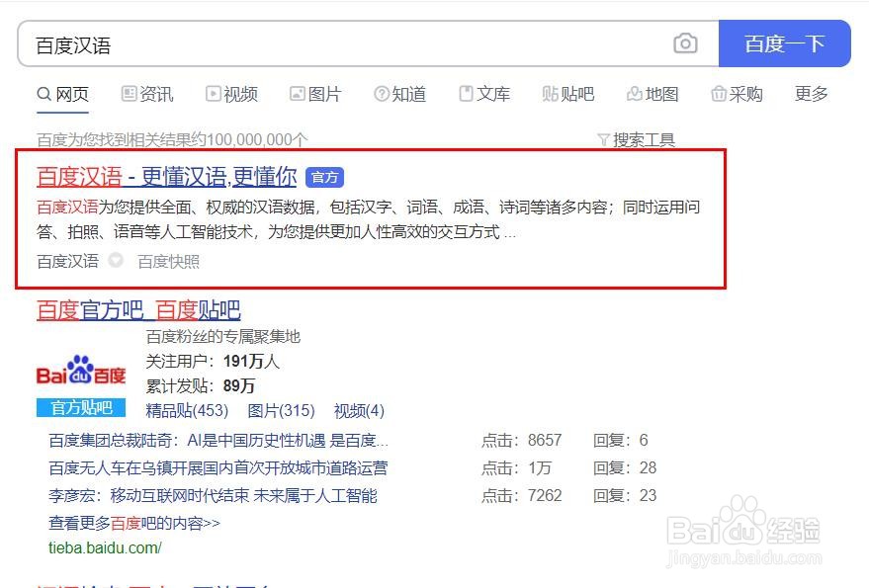
Task: Click the verified shield icon beside 百度汉语
Action: point(116,260)
